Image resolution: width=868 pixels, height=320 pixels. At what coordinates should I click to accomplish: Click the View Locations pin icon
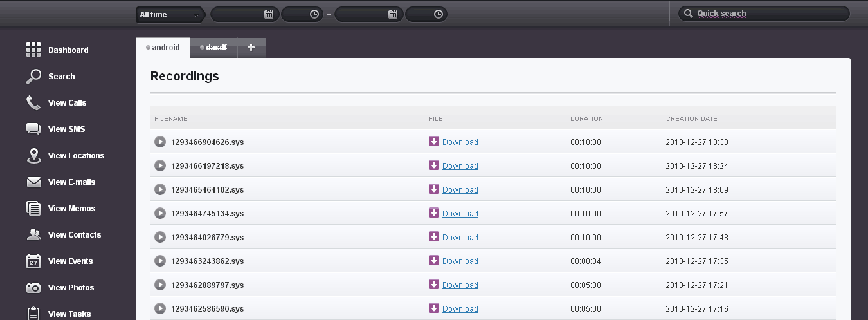point(33,155)
